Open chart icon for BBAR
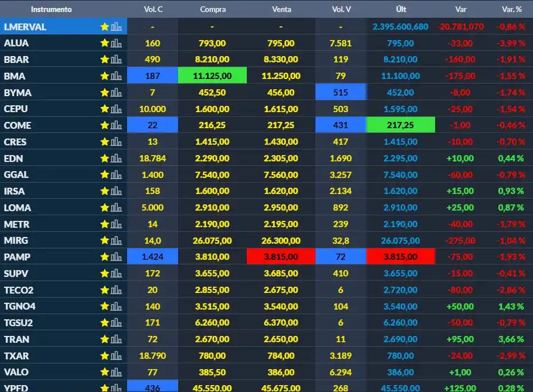 116,60
